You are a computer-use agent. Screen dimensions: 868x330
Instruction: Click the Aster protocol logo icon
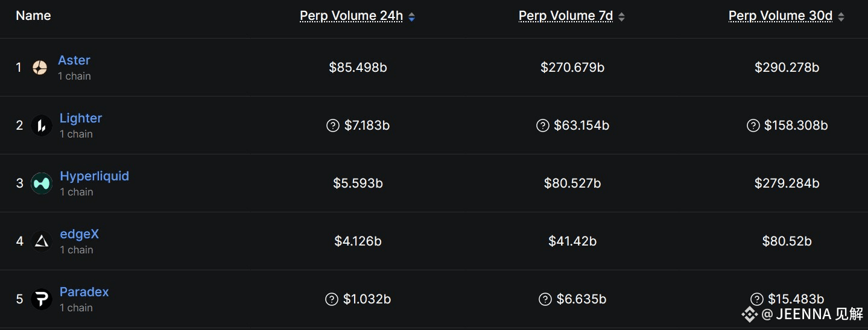pos(40,68)
